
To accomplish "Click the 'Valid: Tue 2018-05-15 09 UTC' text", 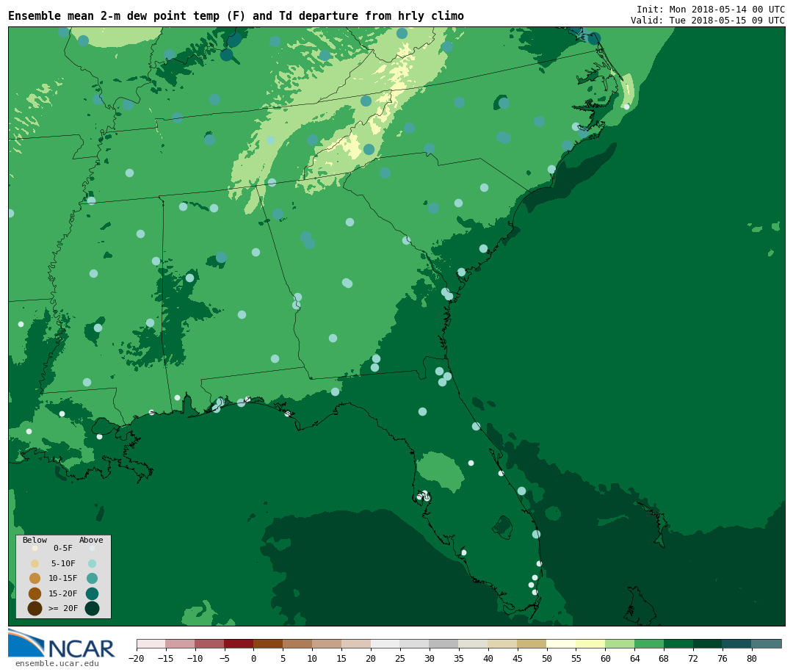I will 708,21.
